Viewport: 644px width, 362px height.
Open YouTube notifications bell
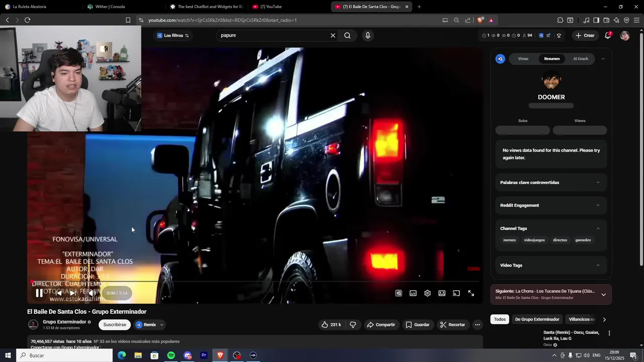pos(608,35)
